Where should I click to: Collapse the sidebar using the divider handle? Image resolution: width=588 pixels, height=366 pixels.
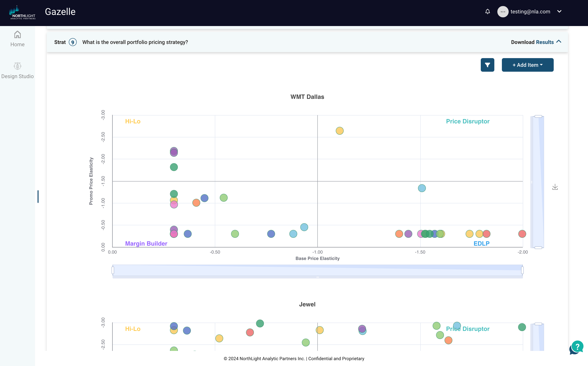coord(38,196)
